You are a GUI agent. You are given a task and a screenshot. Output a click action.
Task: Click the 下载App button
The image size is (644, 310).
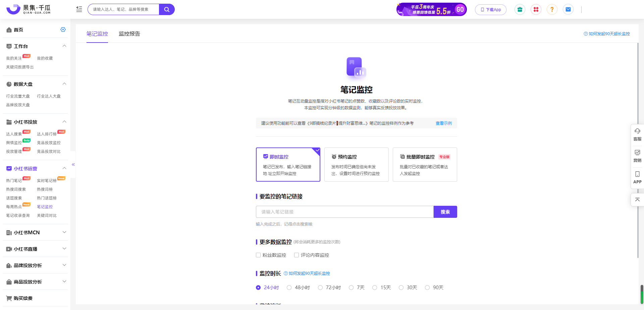[x=491, y=9]
